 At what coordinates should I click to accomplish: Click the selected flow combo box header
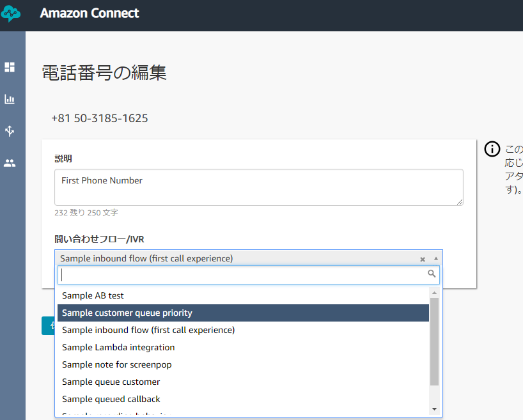tap(249, 258)
